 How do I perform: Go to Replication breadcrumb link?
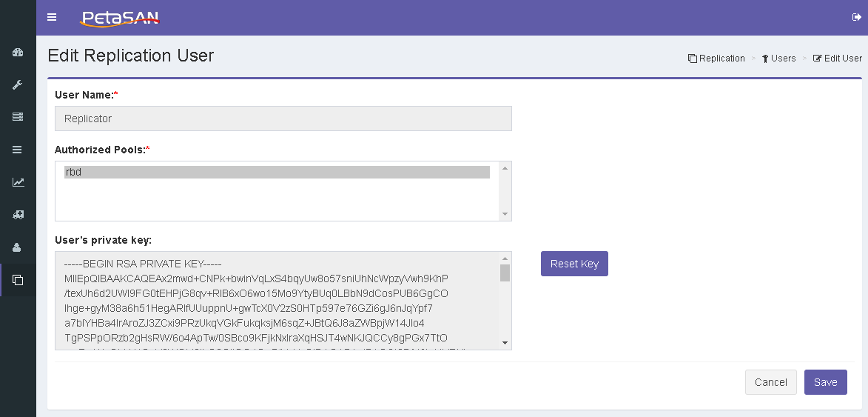coord(716,59)
